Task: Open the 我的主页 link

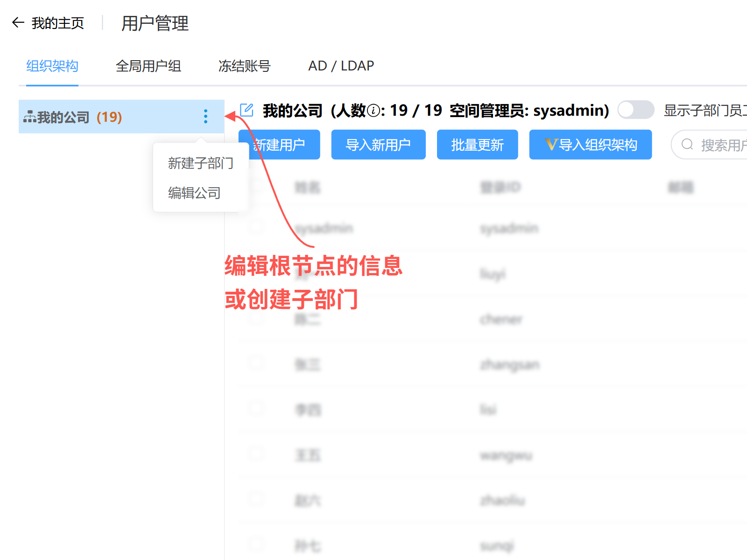Action: point(58,23)
